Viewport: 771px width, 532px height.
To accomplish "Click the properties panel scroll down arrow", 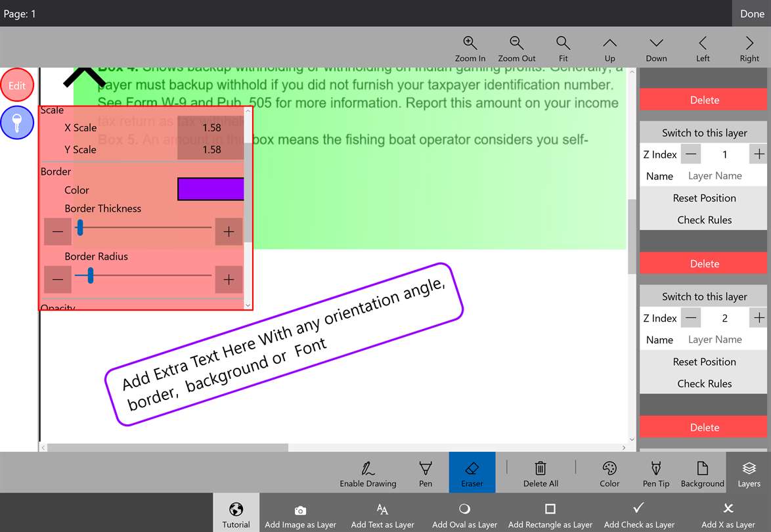I will pyautogui.click(x=248, y=305).
